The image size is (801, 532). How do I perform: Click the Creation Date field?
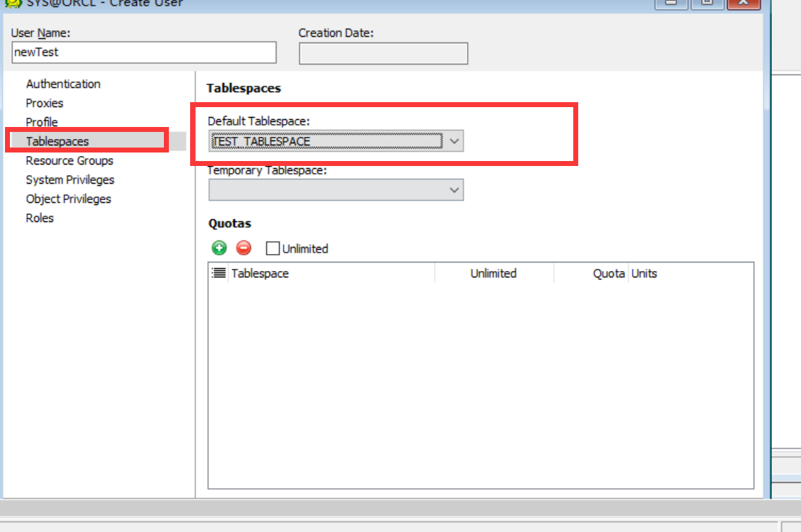click(x=383, y=54)
